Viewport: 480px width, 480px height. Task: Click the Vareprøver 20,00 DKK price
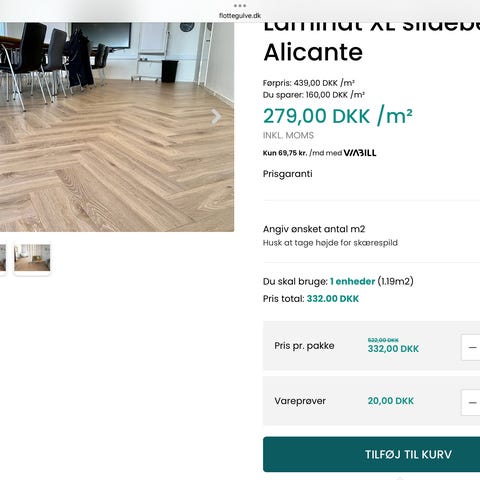click(391, 401)
